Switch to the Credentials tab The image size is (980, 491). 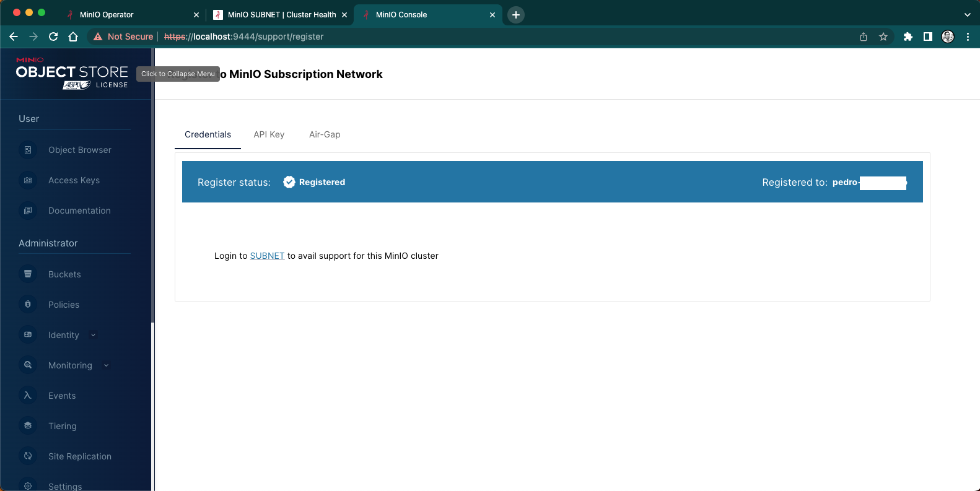pyautogui.click(x=208, y=134)
